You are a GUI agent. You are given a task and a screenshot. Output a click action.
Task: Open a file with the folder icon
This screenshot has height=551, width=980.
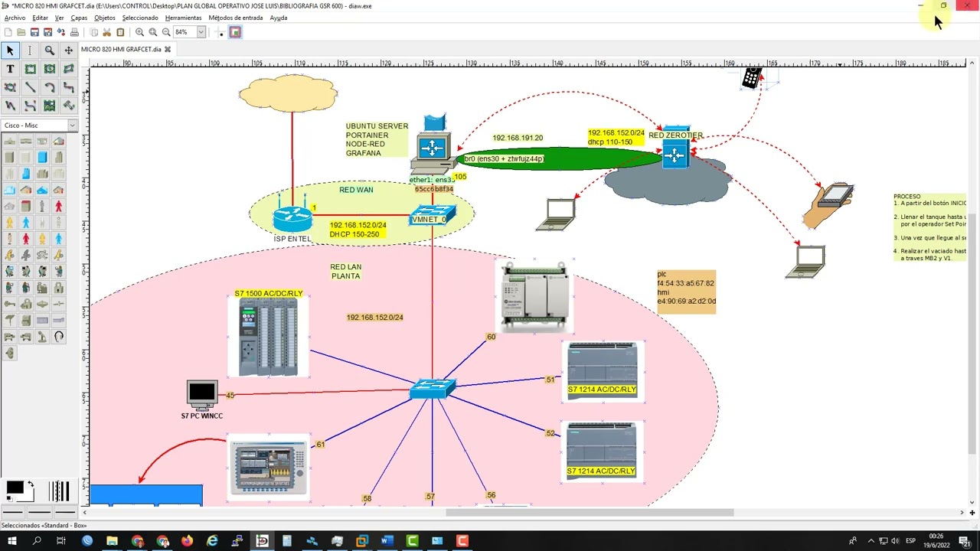point(21,32)
